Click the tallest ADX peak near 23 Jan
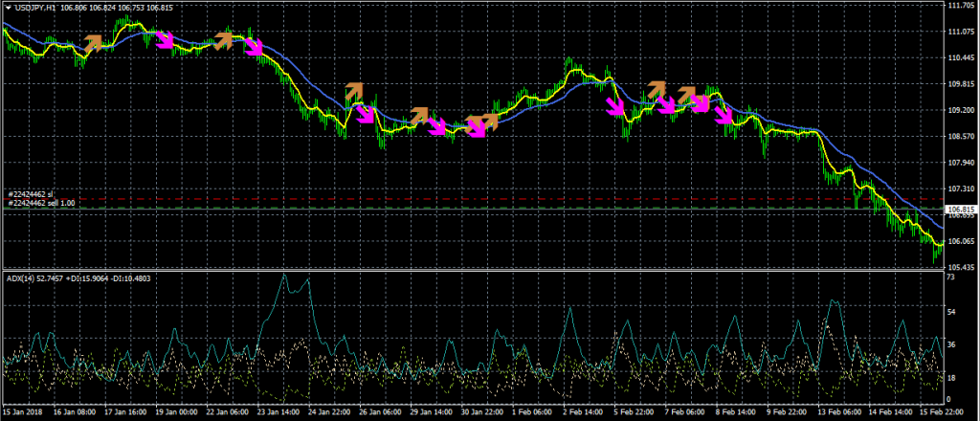This screenshot has height=421, width=980. coord(286,277)
